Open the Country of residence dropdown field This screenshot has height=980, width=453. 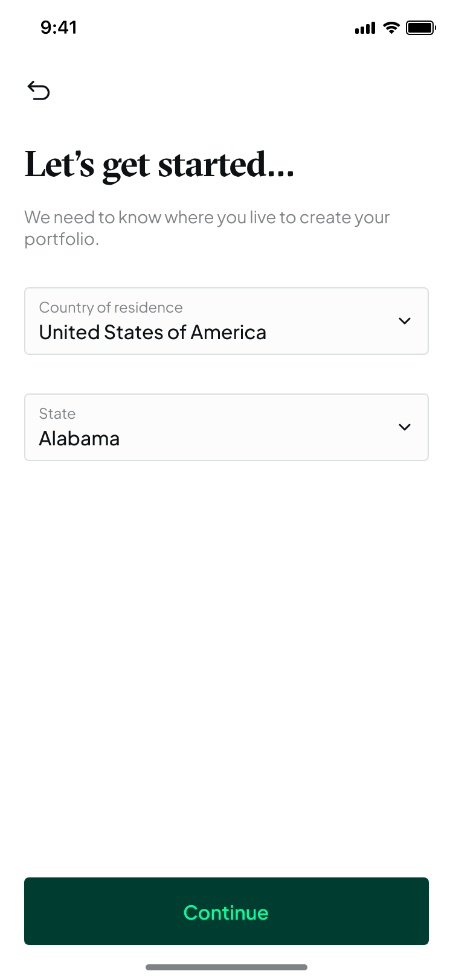pyautogui.click(x=226, y=321)
